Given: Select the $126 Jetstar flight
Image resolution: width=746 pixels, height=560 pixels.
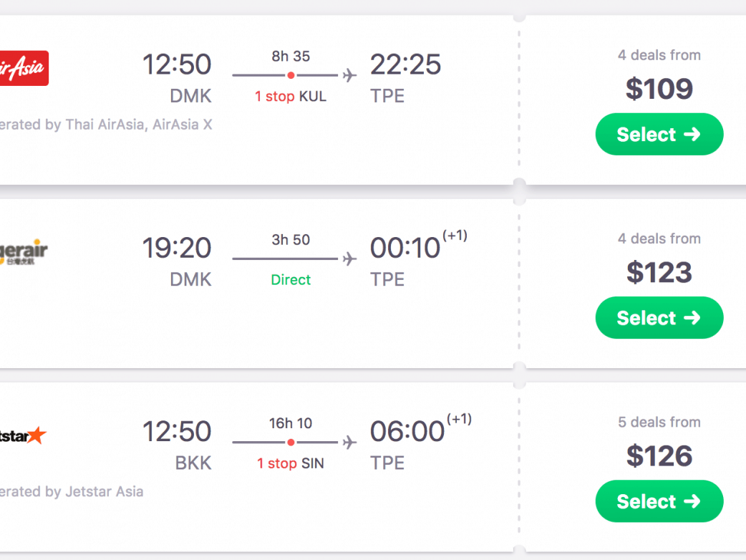Looking at the screenshot, I should click(659, 501).
